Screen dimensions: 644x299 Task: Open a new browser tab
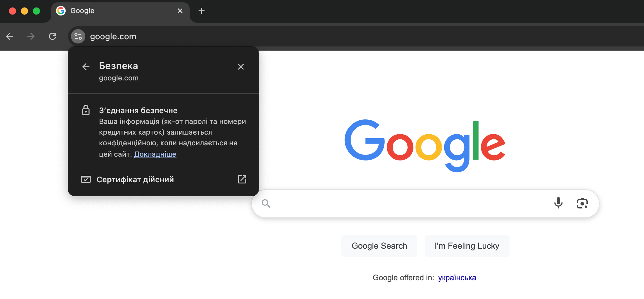[202, 11]
